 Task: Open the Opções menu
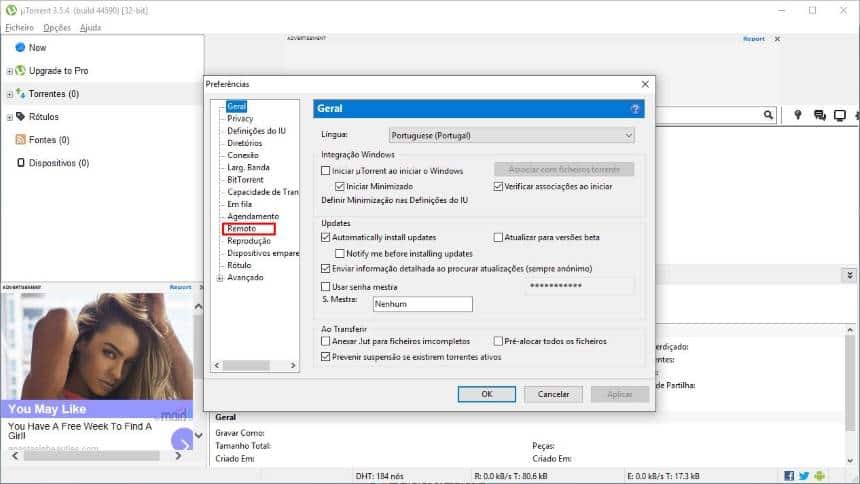point(57,27)
